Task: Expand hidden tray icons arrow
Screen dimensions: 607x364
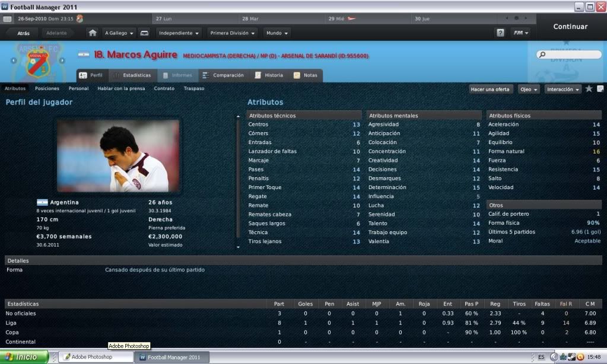Action: click(x=554, y=357)
